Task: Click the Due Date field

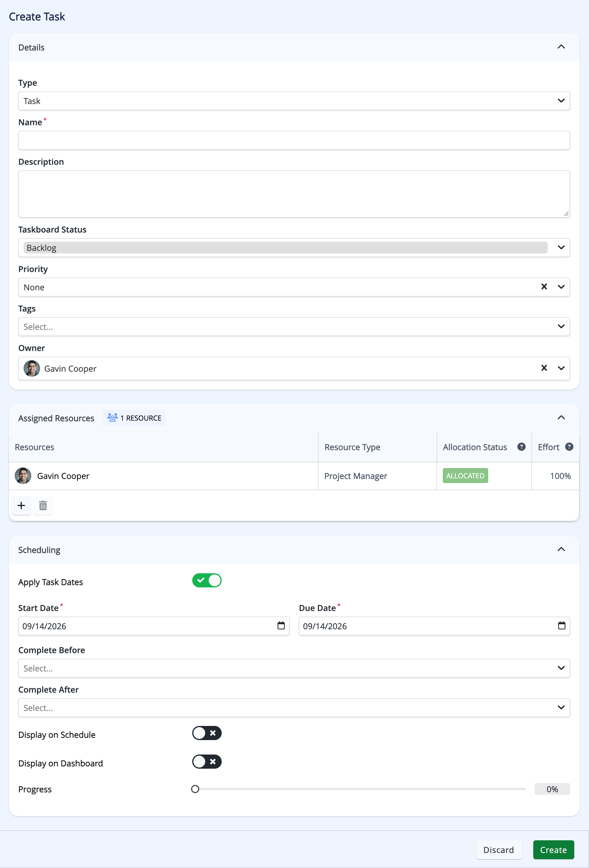Action: 434,626
